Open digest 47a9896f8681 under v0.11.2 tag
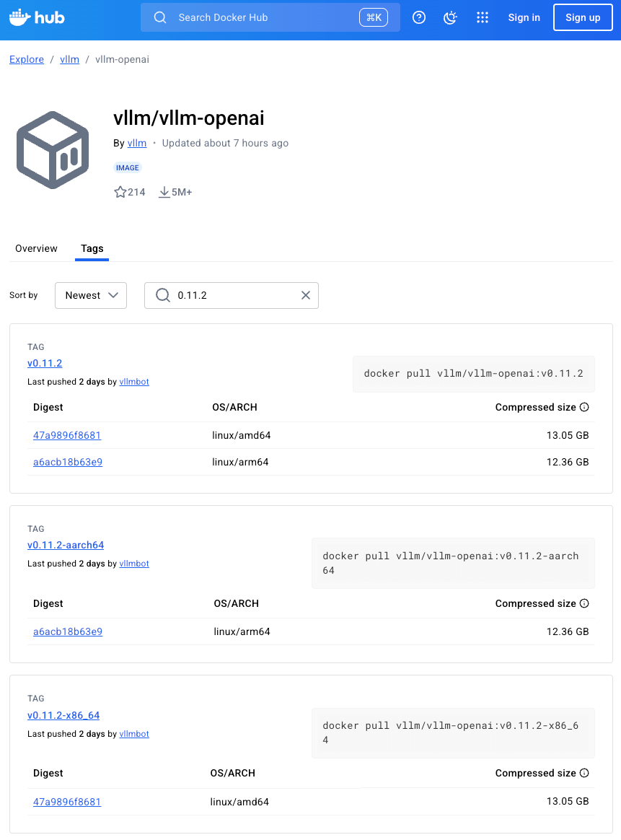The height and width of the screenshot is (840, 621). [x=67, y=435]
